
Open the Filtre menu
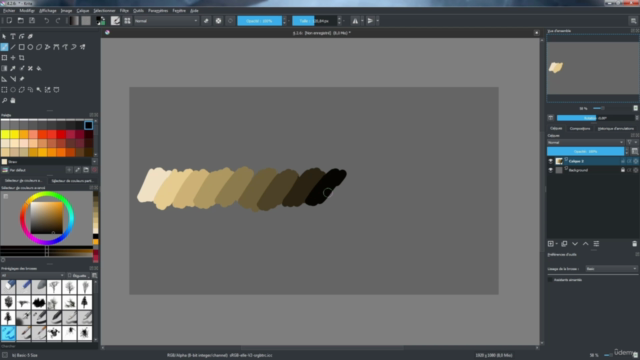click(124, 11)
